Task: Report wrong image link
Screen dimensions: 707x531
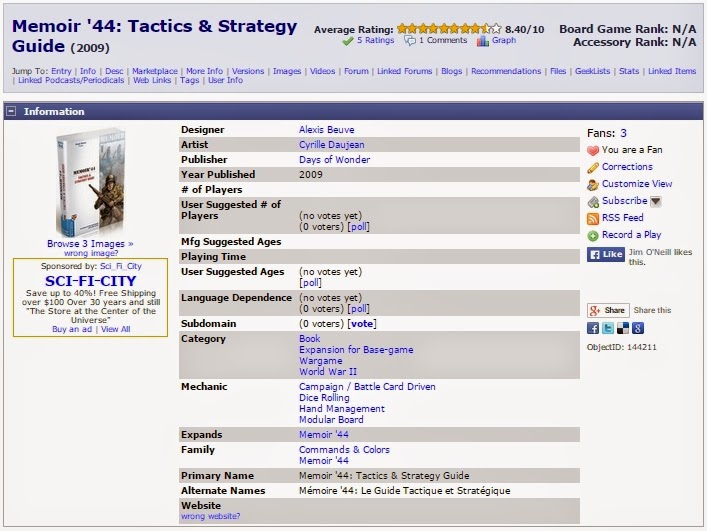Action: tap(91, 253)
